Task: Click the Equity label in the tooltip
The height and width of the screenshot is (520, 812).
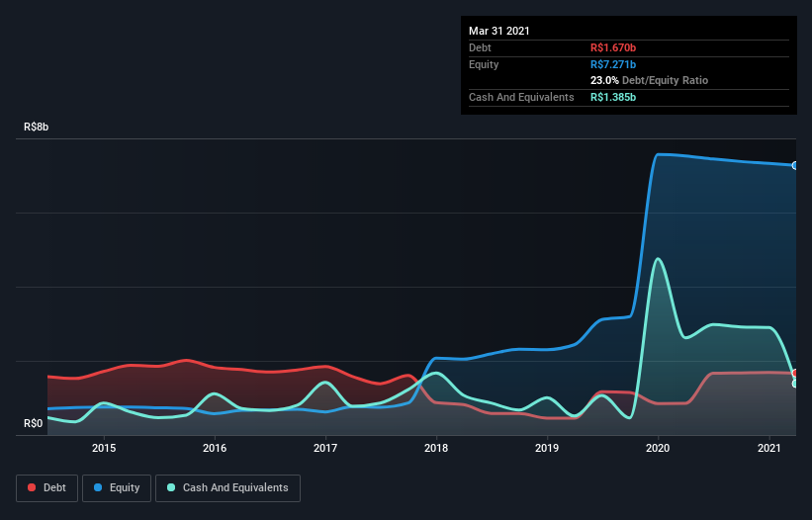Action: coord(484,64)
